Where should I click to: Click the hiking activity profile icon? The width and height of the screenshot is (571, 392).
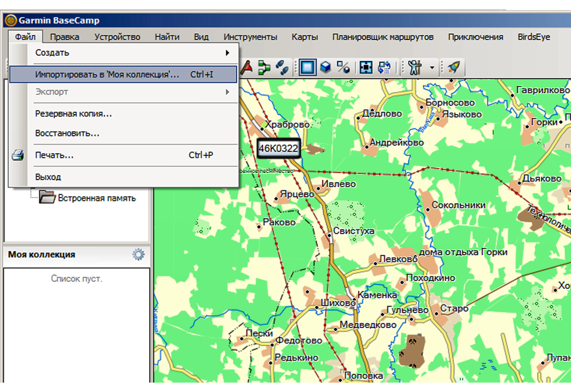(415, 67)
